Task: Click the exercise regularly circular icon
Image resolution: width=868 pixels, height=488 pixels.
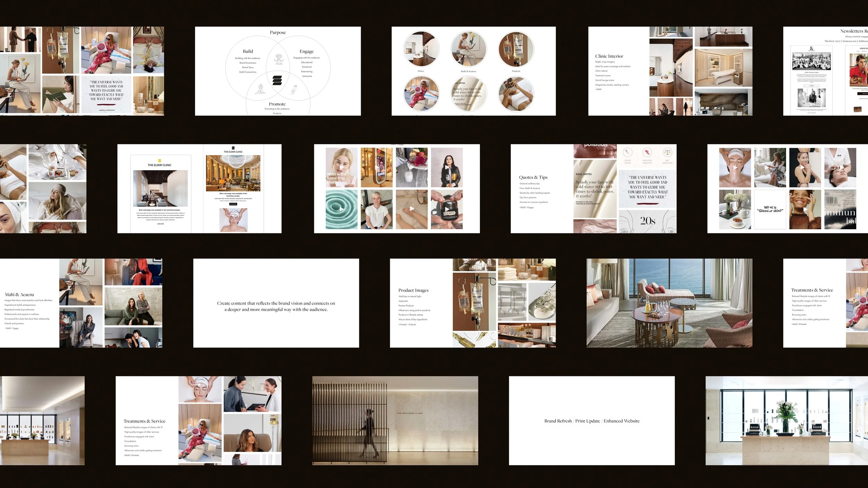Action: (x=647, y=152)
